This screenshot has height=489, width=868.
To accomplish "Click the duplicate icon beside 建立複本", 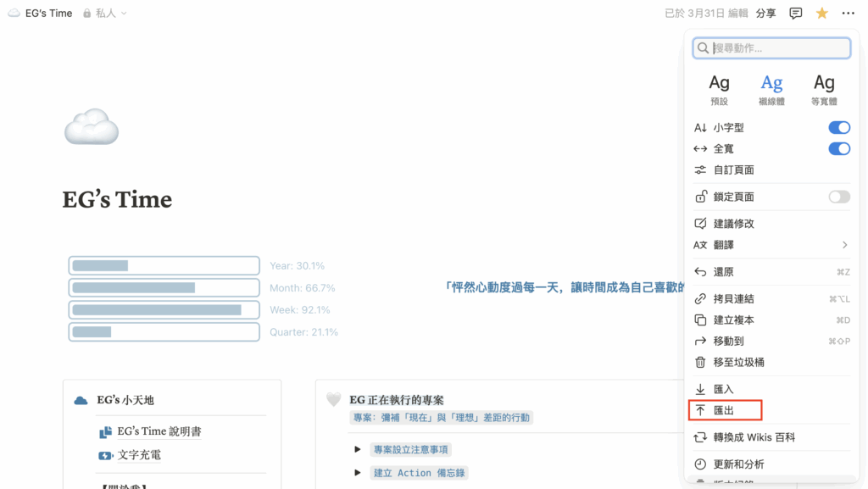I will click(700, 320).
